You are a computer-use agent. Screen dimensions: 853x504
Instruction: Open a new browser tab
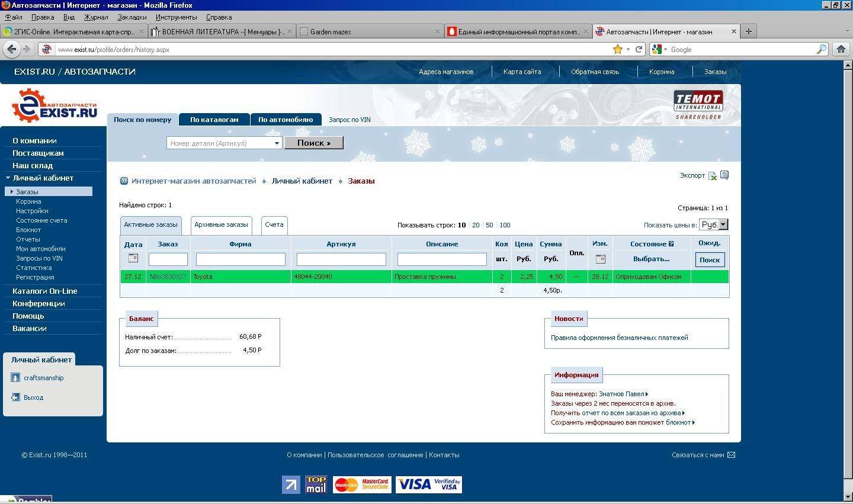click(x=748, y=31)
